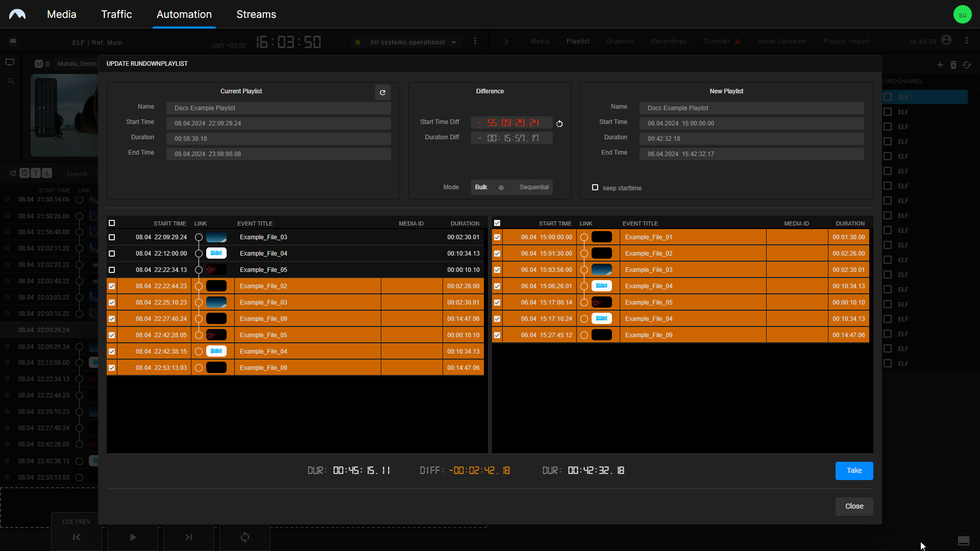
Task: Click the Close button in the dialog
Action: tap(854, 506)
